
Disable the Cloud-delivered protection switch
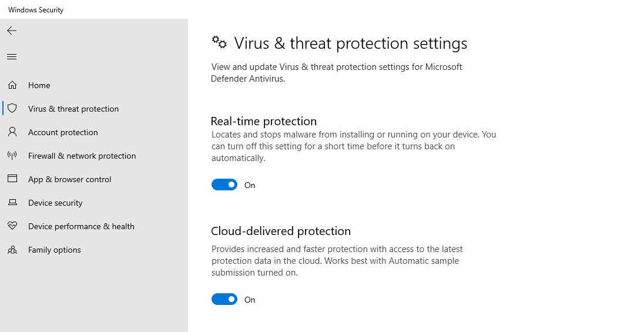[224, 300]
